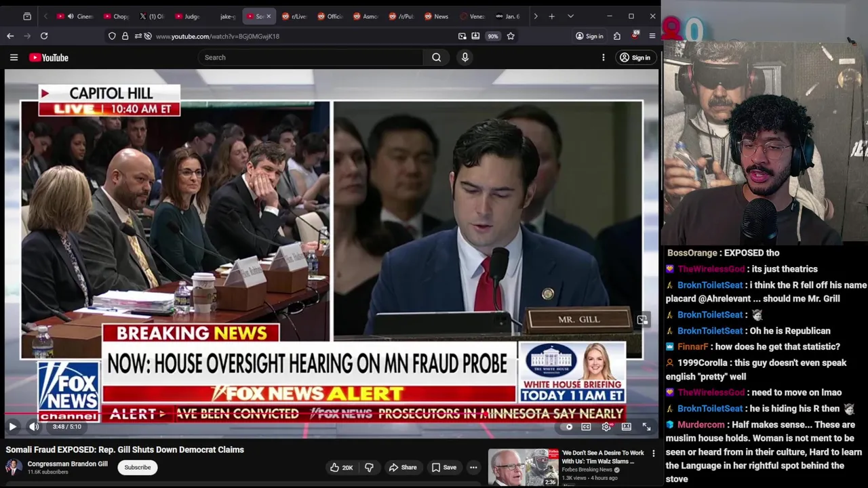Switch to the jake browser tab

[228, 16]
